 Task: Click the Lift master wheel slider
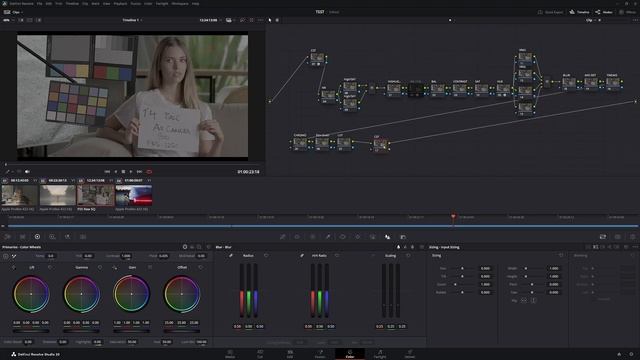31,331
